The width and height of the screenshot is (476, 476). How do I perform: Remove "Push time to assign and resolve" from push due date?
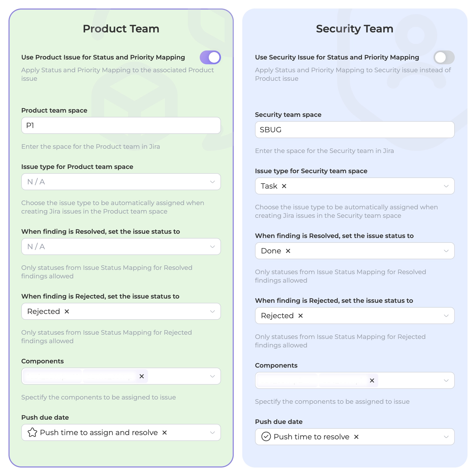pos(164,432)
